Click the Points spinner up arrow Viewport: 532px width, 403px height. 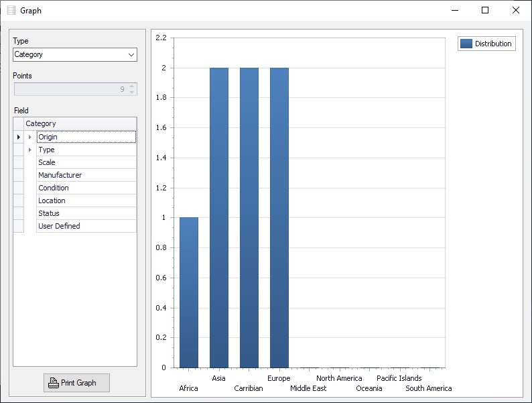click(x=131, y=87)
